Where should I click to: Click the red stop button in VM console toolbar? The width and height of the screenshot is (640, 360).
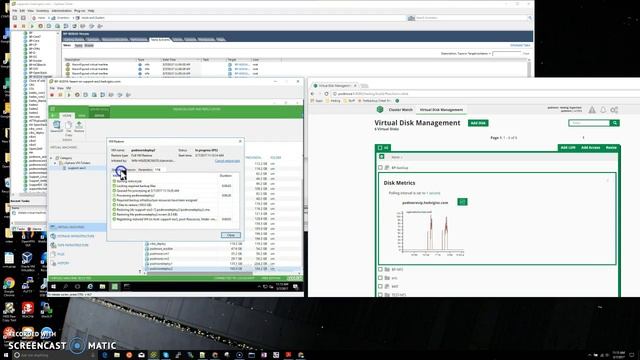52,95
